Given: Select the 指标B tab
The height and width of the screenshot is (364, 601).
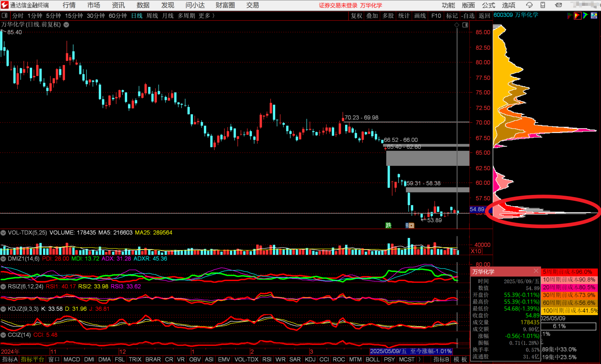Looking at the screenshot, I should (x=441, y=360).
